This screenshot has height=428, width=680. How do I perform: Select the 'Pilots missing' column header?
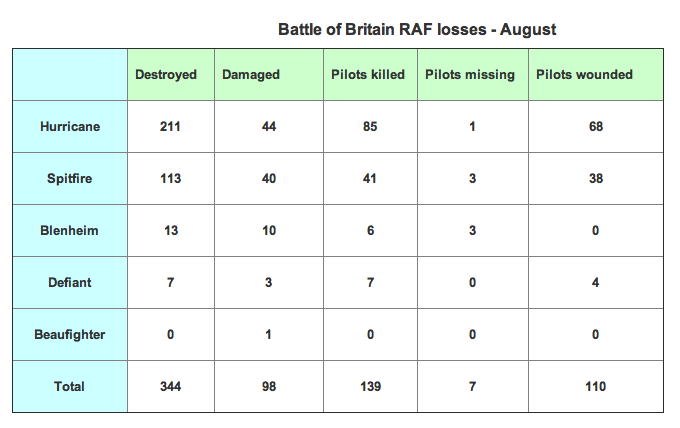click(x=470, y=75)
